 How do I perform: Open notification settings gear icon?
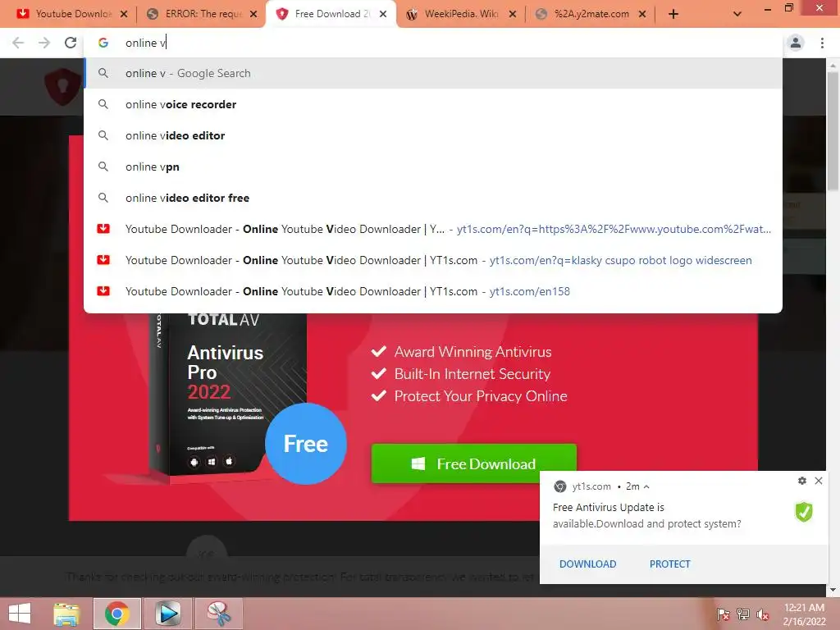click(802, 481)
